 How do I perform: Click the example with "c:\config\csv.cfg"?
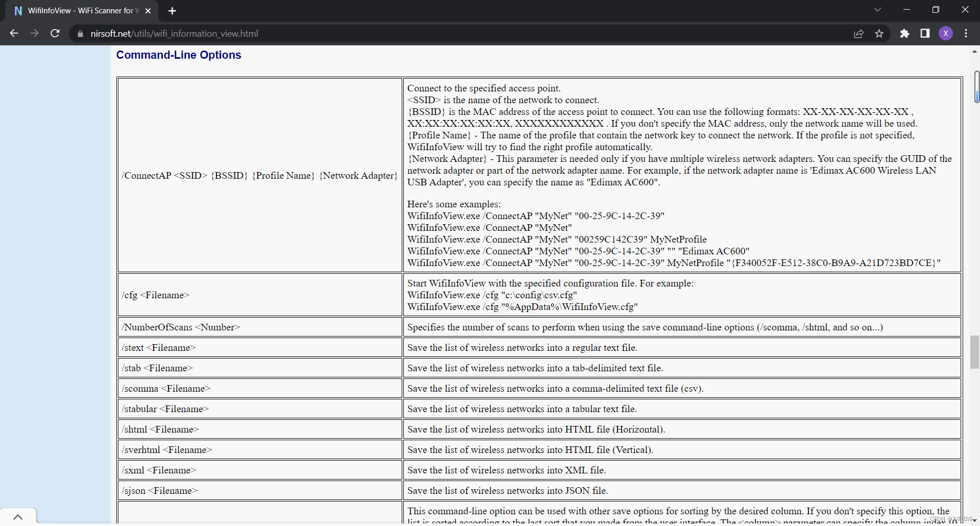[492, 295]
